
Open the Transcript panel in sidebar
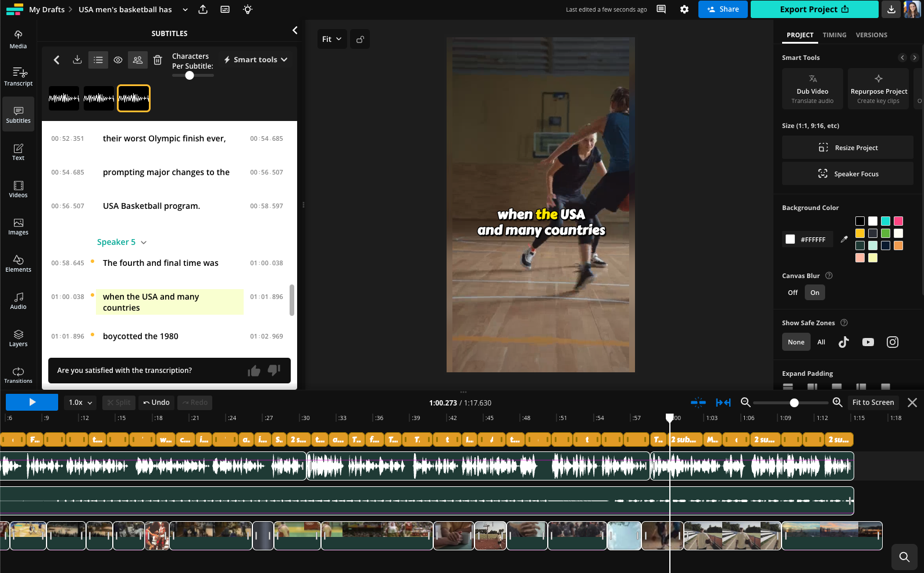[18, 76]
